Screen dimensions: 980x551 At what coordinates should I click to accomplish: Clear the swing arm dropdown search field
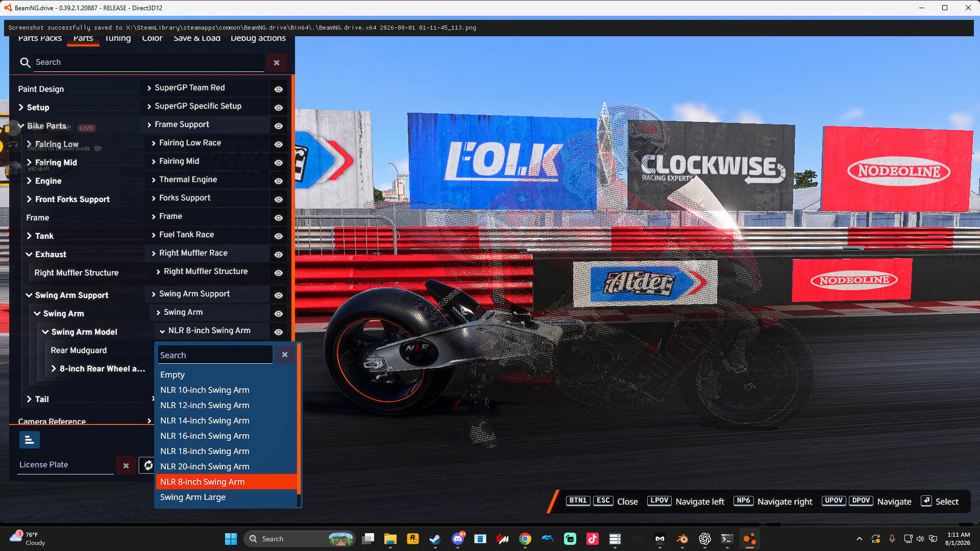(x=285, y=355)
